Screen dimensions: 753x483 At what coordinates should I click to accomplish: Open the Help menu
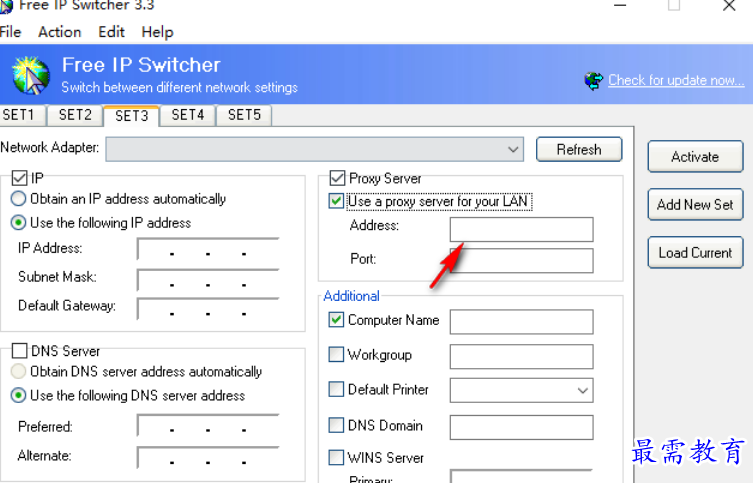[x=157, y=32]
